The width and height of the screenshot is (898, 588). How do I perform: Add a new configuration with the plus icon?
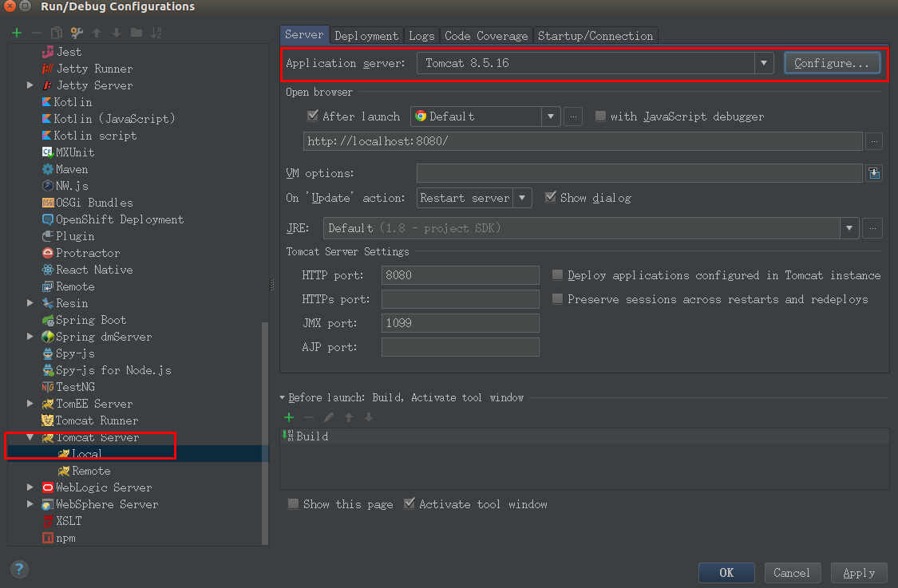(x=17, y=33)
